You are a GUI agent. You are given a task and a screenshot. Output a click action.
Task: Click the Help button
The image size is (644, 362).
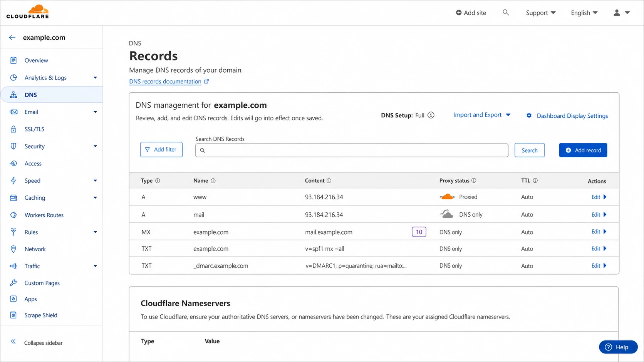click(618, 347)
